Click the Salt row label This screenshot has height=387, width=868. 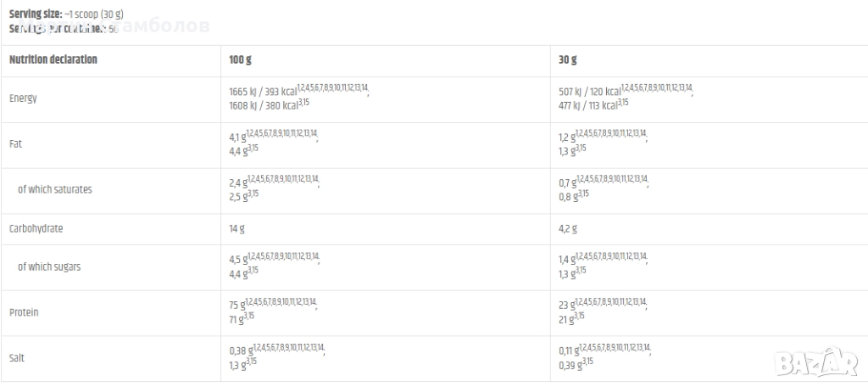[18, 359]
